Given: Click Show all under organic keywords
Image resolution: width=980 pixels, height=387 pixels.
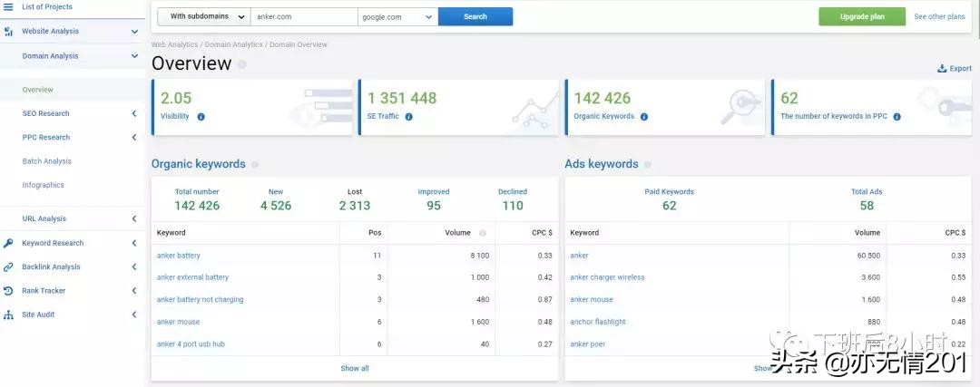Looking at the screenshot, I should [x=355, y=368].
